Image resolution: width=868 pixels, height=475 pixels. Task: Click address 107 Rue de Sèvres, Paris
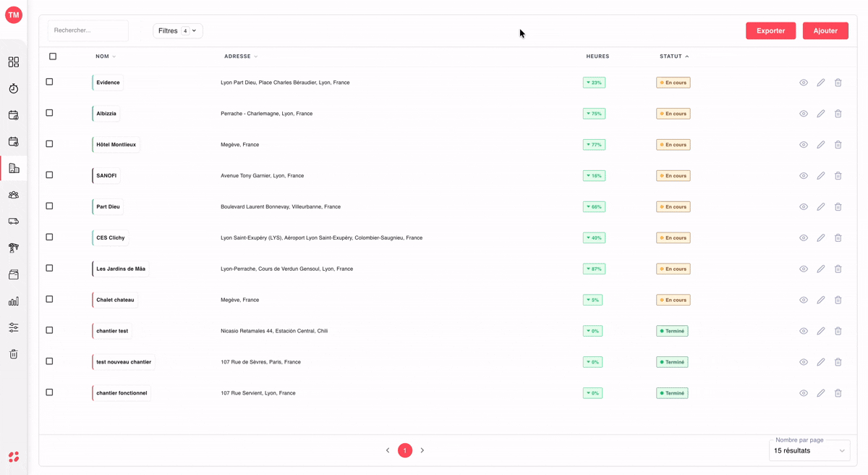(260, 362)
